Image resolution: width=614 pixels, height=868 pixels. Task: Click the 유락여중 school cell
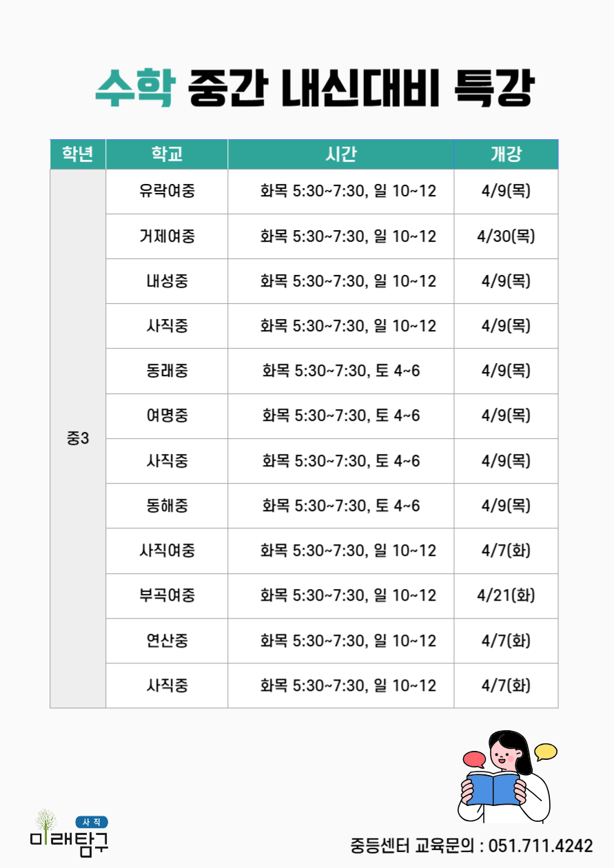(x=167, y=191)
